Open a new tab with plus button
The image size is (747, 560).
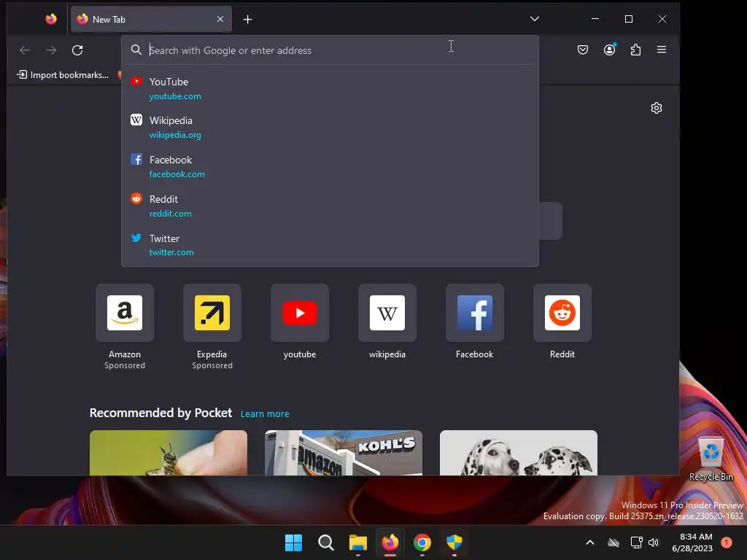tap(248, 20)
